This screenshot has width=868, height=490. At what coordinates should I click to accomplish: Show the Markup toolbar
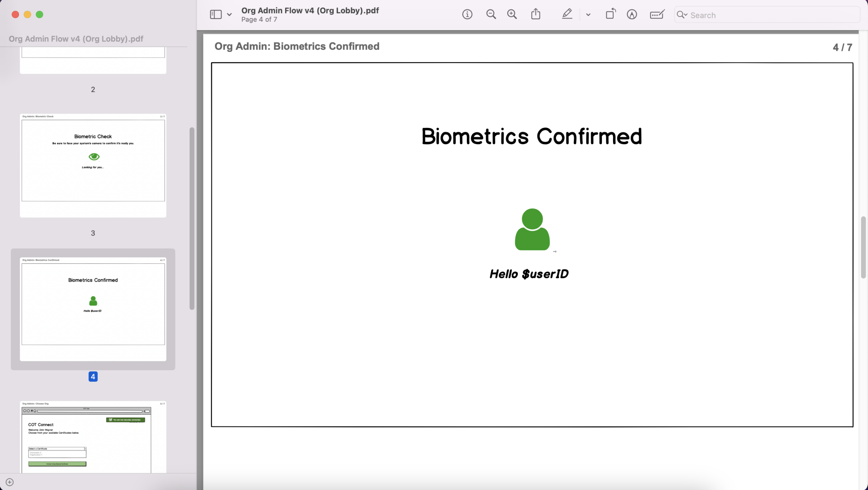click(632, 15)
